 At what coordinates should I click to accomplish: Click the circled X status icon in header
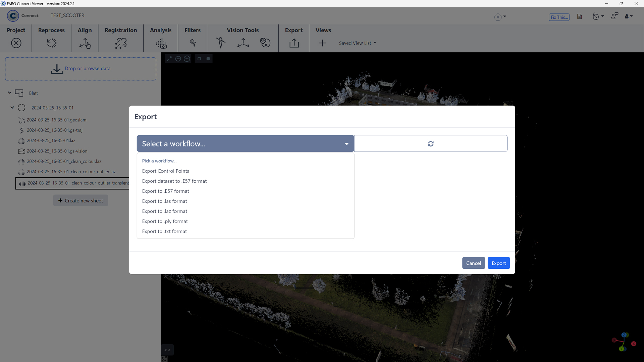coord(498,17)
